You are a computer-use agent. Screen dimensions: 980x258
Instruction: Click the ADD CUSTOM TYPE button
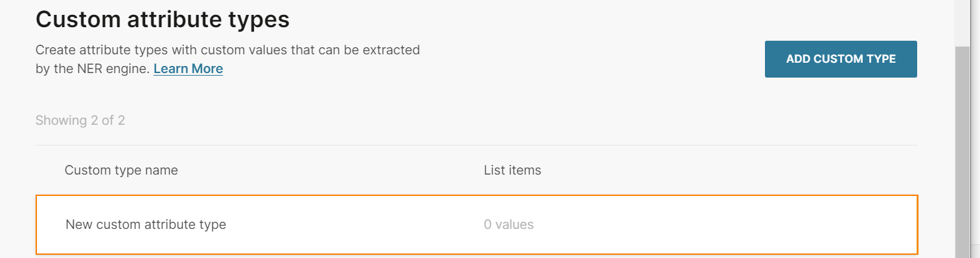pyautogui.click(x=841, y=59)
